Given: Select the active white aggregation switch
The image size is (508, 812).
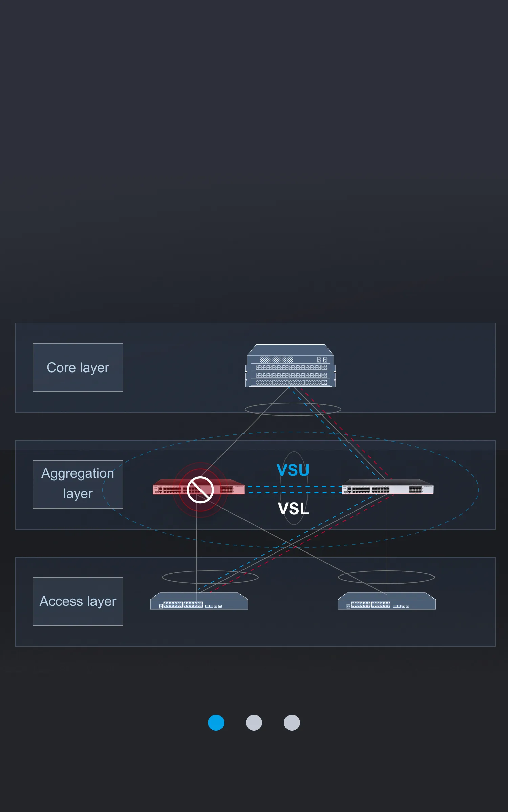Looking at the screenshot, I should click(x=388, y=487).
